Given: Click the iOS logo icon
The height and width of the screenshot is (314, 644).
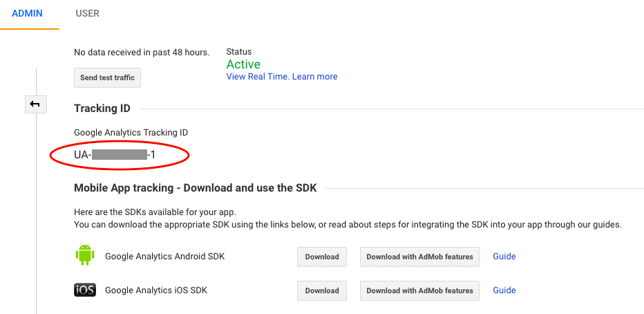Looking at the screenshot, I should click(85, 290).
